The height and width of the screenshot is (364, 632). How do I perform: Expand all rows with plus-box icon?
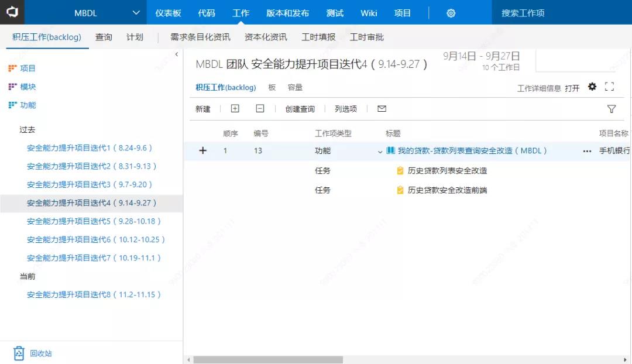(x=235, y=109)
